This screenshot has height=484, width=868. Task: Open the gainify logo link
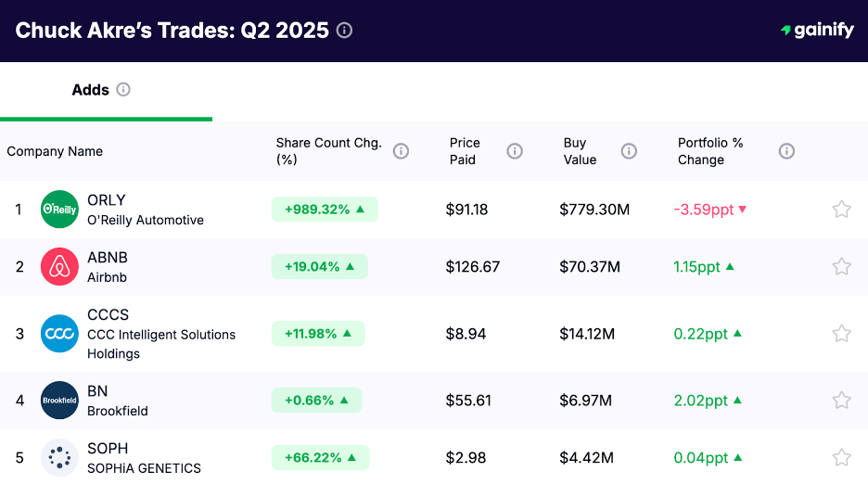click(817, 30)
